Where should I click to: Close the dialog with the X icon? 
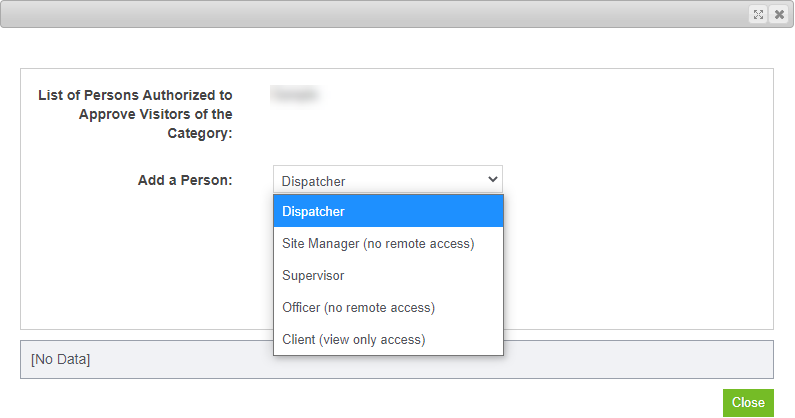pyautogui.click(x=779, y=14)
